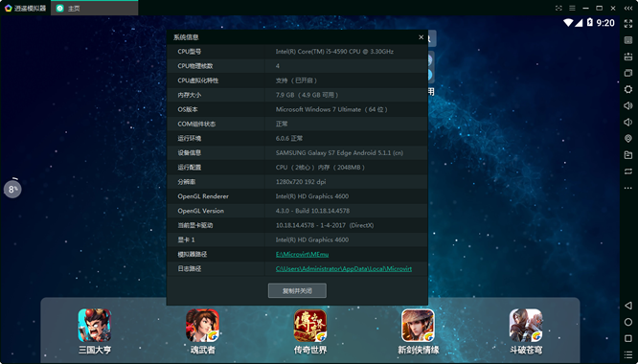Click the SAMSUNG Galaxy S7 Edge device value

tap(339, 153)
